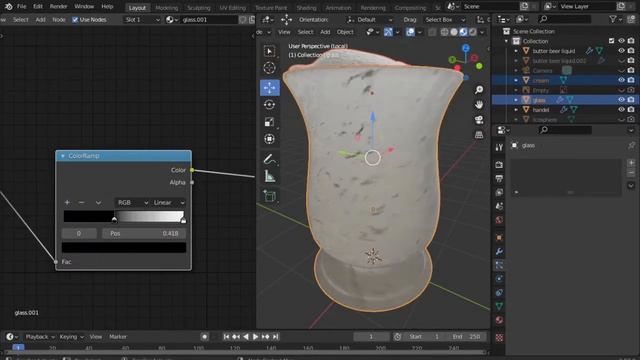Jump to the timeline start frame

(x=226, y=337)
